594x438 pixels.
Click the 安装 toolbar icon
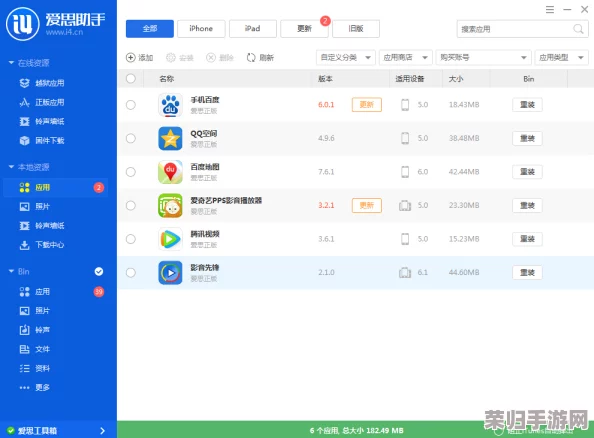tap(171, 58)
